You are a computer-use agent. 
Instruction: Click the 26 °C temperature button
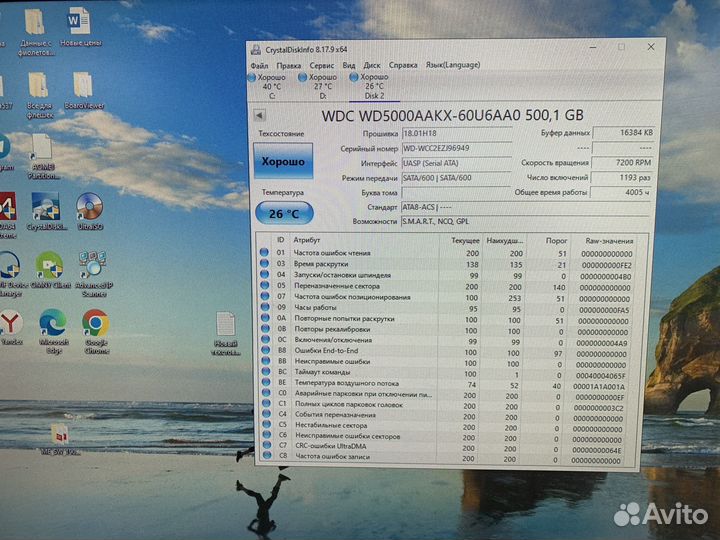[284, 213]
